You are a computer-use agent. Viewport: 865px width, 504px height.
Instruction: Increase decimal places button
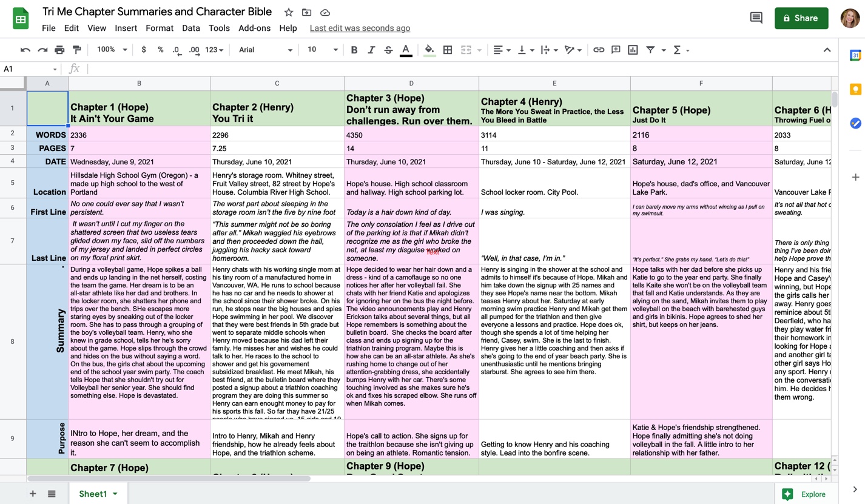pyautogui.click(x=194, y=50)
